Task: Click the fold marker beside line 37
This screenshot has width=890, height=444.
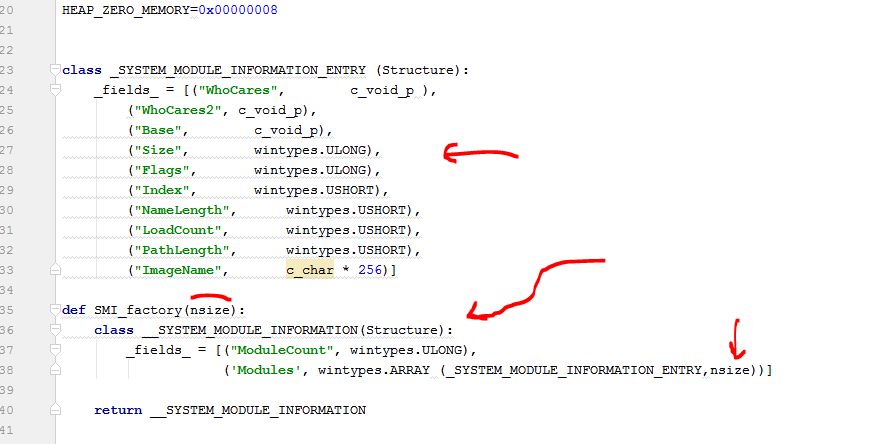Action: tap(57, 350)
